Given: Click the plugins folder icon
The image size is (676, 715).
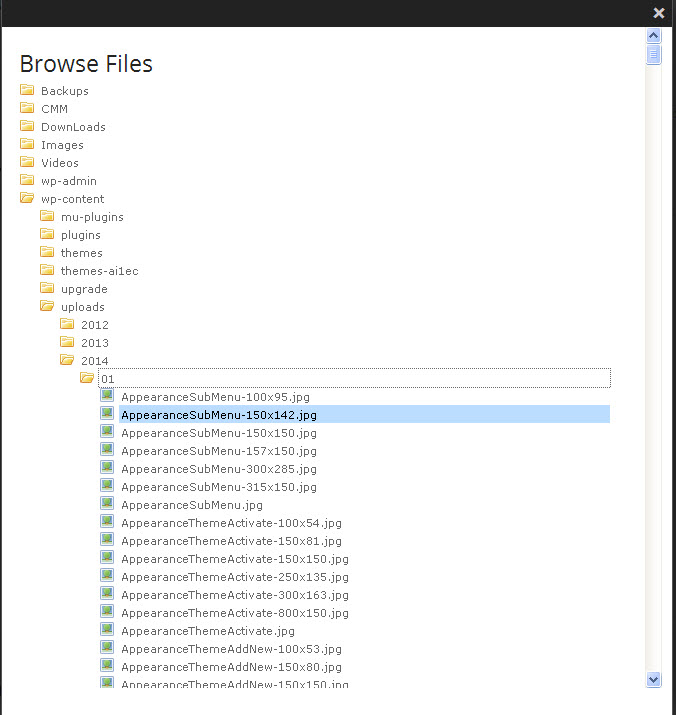Looking at the screenshot, I should point(47,234).
